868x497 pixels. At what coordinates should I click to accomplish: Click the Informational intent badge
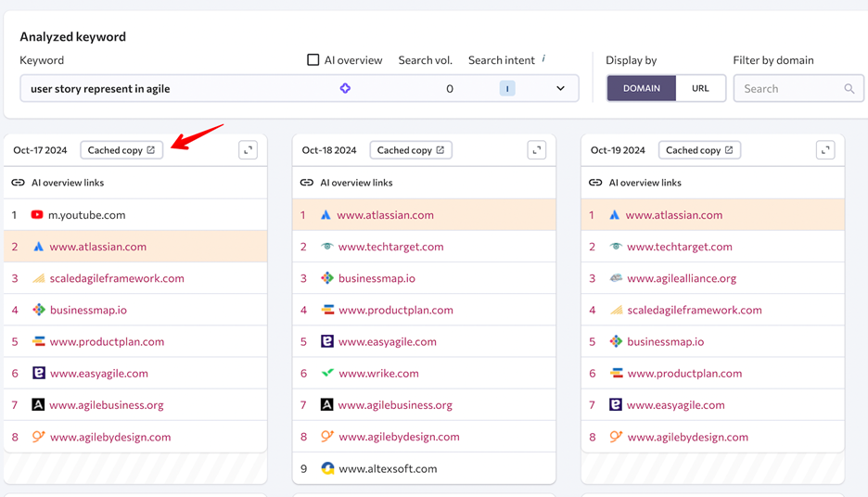(x=506, y=89)
